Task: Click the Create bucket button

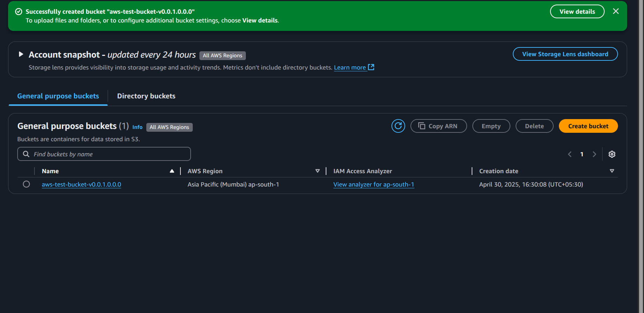Action: point(588,126)
